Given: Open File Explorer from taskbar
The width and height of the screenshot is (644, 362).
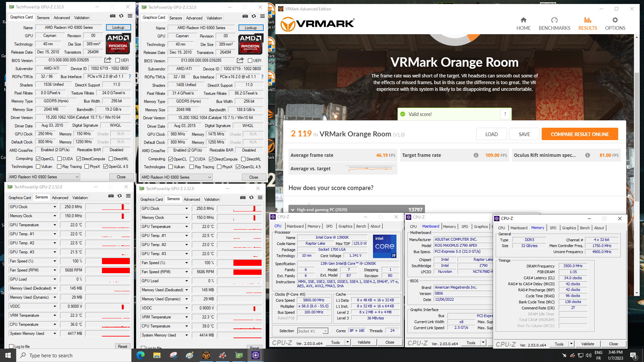Looking at the screenshot, I should click(x=157, y=355).
